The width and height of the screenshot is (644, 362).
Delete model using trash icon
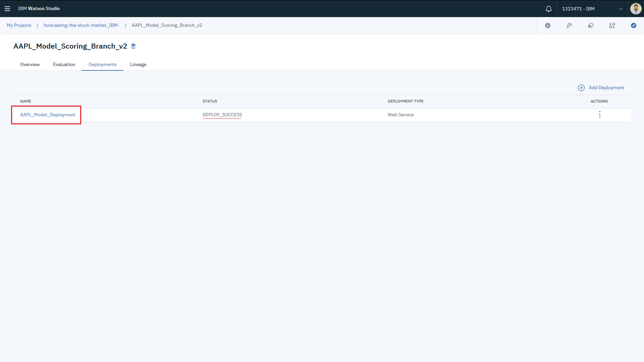[x=133, y=46]
